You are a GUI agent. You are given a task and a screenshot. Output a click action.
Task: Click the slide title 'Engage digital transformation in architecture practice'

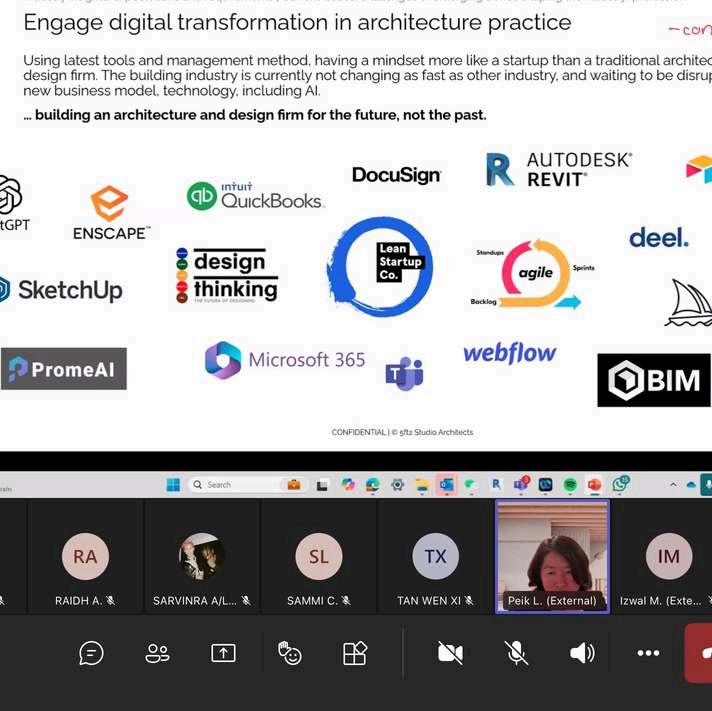coord(297,23)
